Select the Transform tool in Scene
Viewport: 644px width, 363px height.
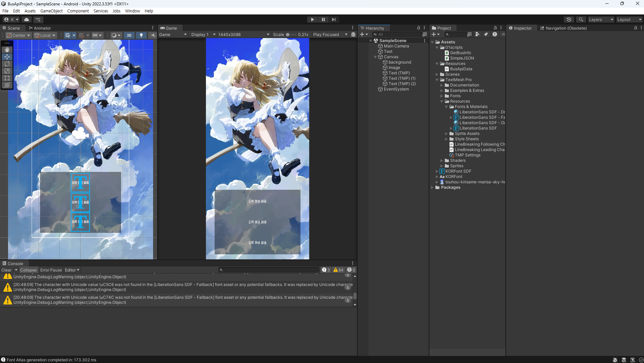click(x=7, y=85)
